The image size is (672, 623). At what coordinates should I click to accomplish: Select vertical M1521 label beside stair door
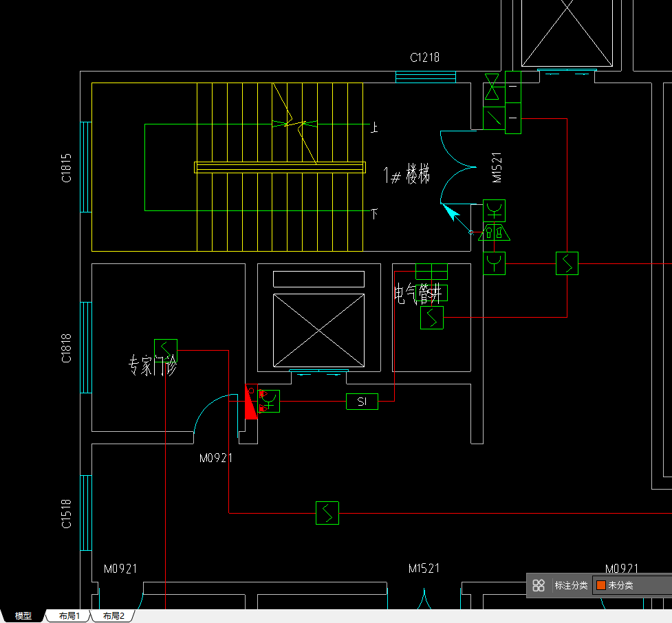497,168
